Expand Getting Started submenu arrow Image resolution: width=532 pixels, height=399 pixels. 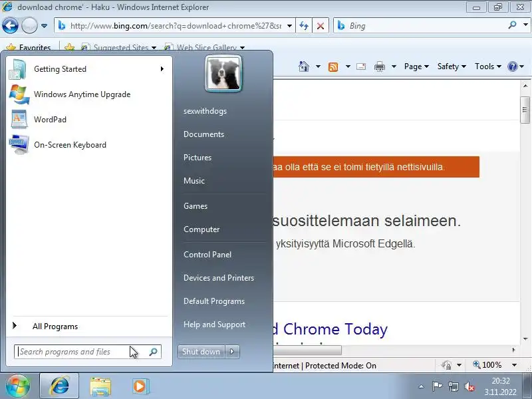point(162,69)
